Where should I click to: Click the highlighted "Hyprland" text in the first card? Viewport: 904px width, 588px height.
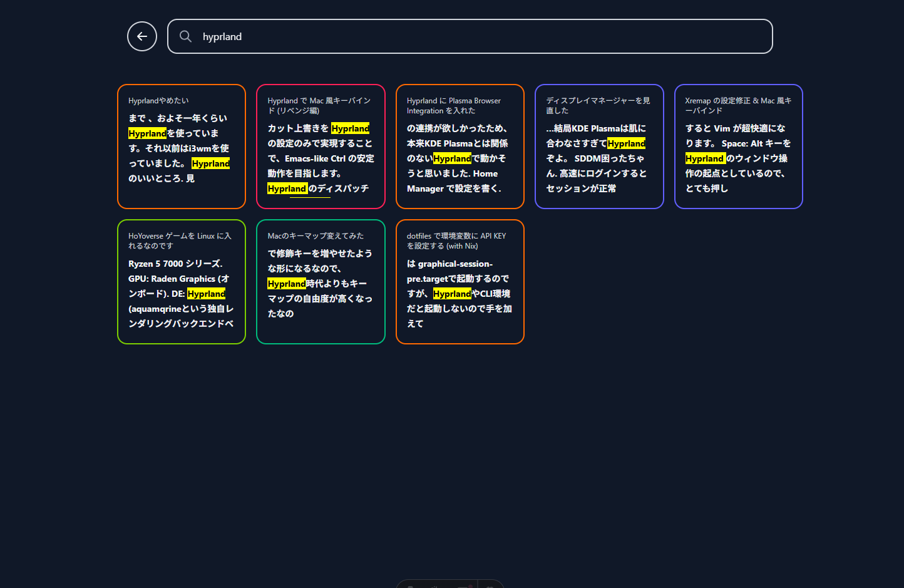coord(148,133)
